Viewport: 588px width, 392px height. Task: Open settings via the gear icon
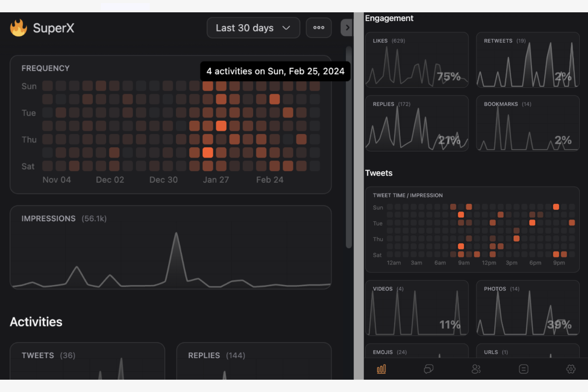(571, 369)
